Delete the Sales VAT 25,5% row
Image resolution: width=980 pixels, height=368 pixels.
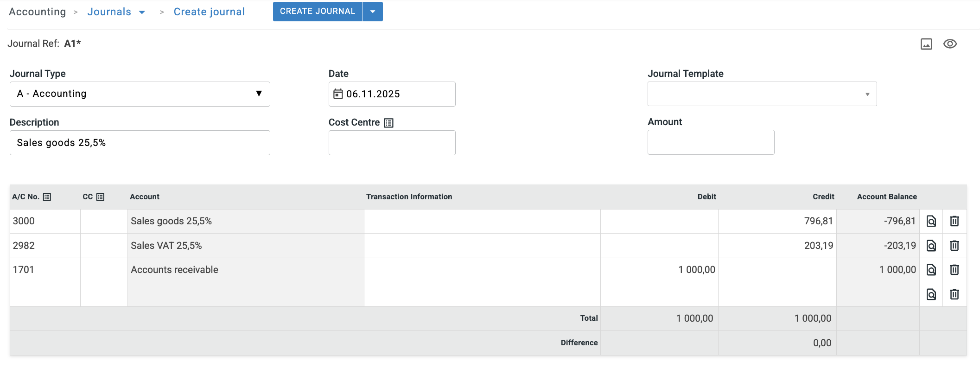tap(954, 246)
